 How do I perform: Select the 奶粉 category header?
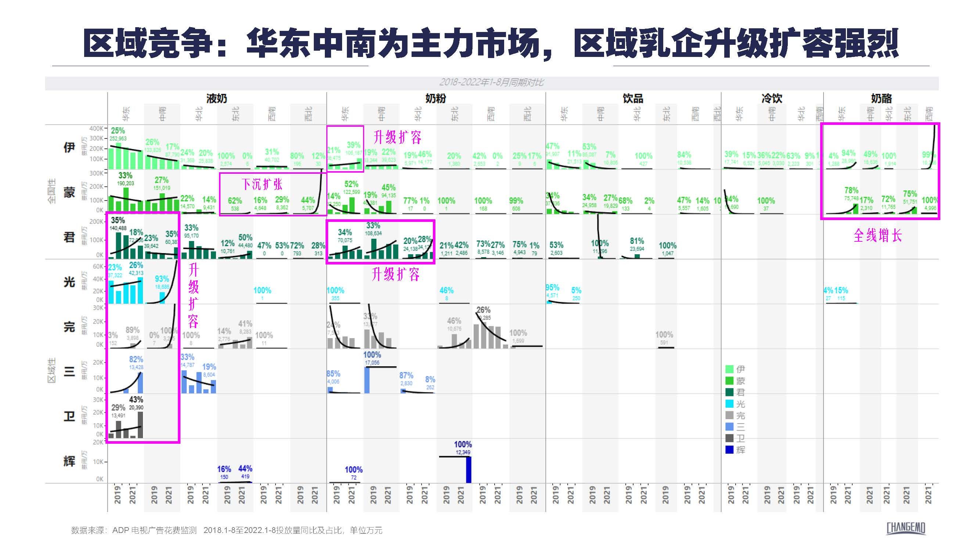(x=435, y=98)
